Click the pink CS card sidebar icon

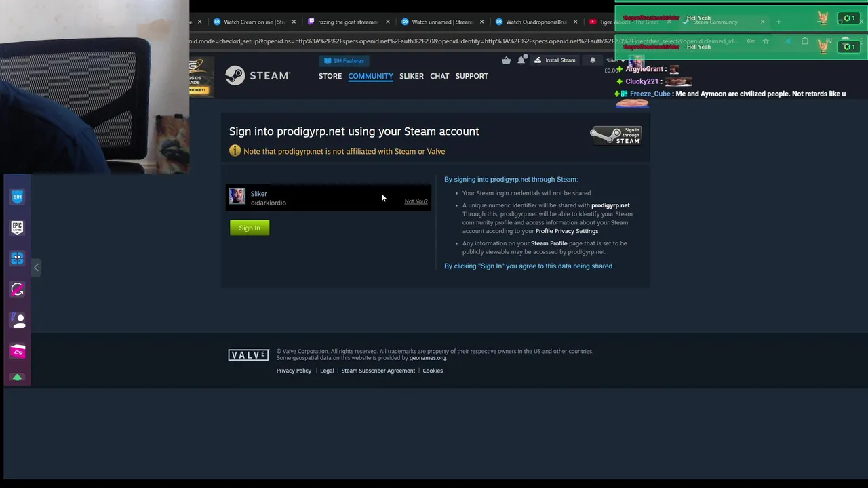tap(17, 351)
